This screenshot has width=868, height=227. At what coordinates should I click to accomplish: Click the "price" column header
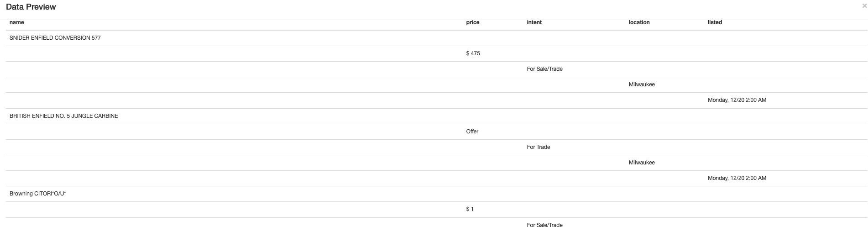tap(473, 22)
